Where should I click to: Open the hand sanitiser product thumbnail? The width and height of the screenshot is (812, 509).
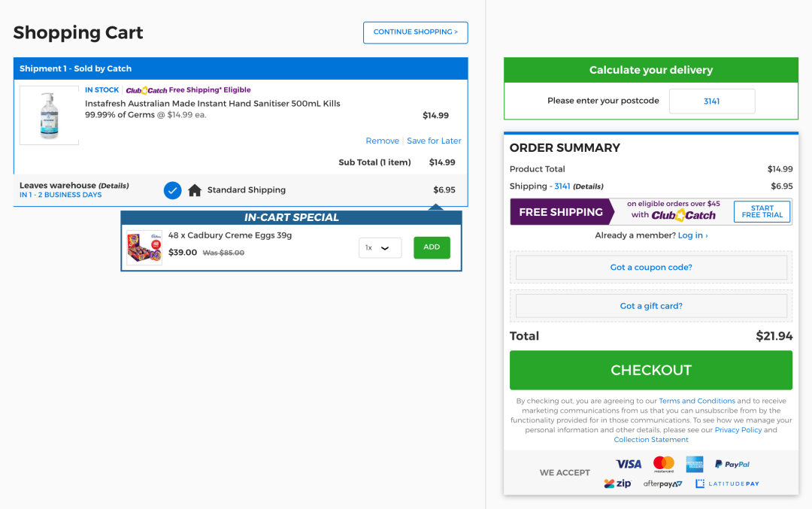coord(49,115)
